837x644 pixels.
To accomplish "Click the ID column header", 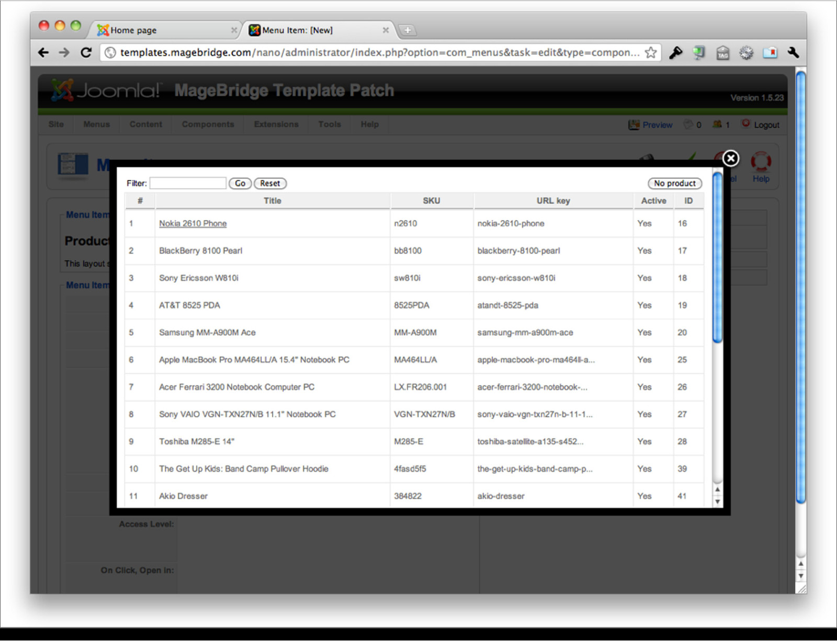I will [688, 201].
